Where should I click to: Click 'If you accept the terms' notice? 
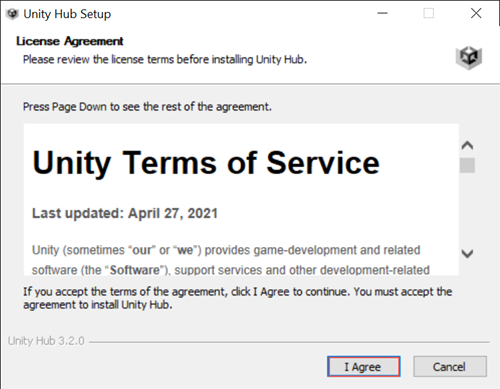coord(237,298)
